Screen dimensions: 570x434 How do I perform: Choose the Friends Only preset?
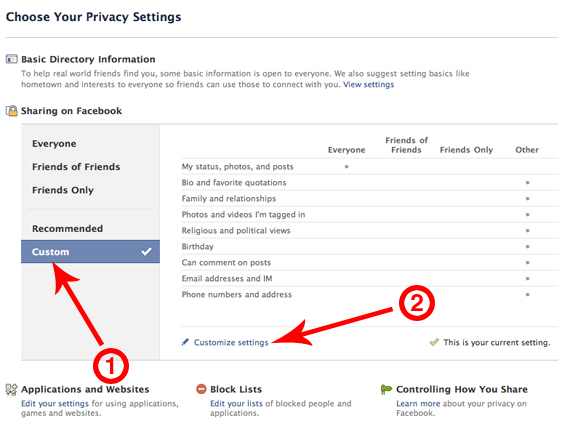pyautogui.click(x=63, y=190)
